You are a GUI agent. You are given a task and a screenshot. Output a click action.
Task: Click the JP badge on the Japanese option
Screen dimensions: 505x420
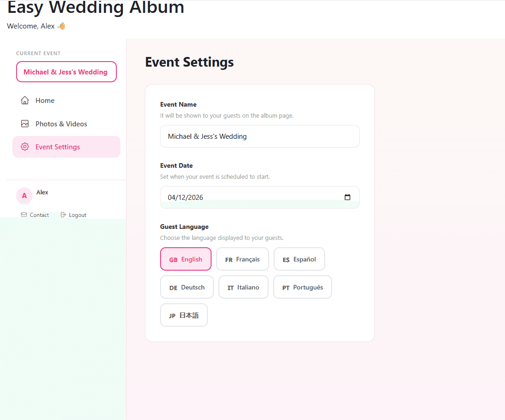click(172, 315)
